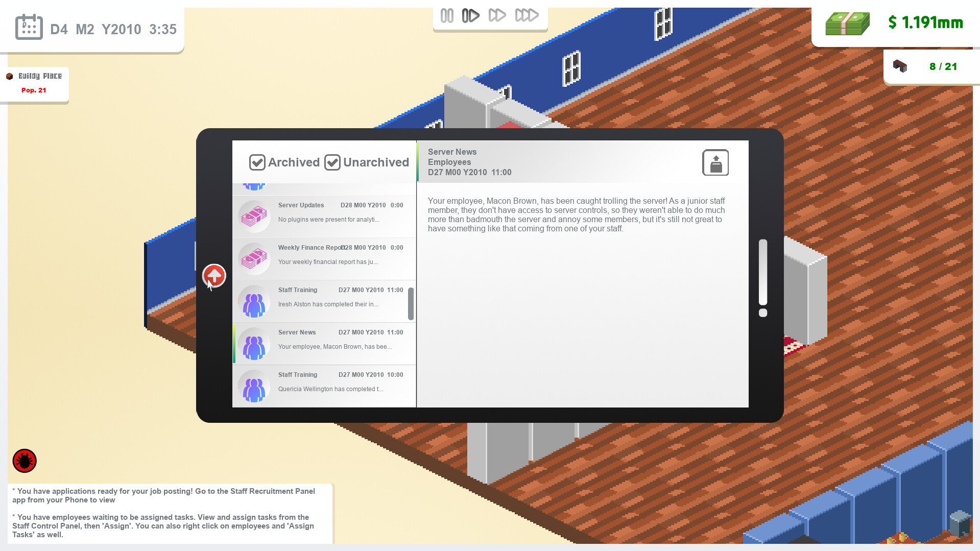Select the Macon Brown Server News message

point(324,344)
